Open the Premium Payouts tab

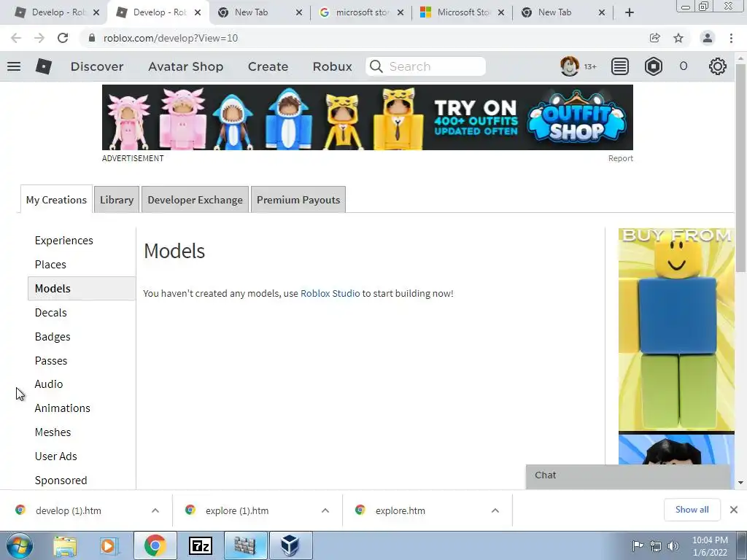(x=298, y=200)
